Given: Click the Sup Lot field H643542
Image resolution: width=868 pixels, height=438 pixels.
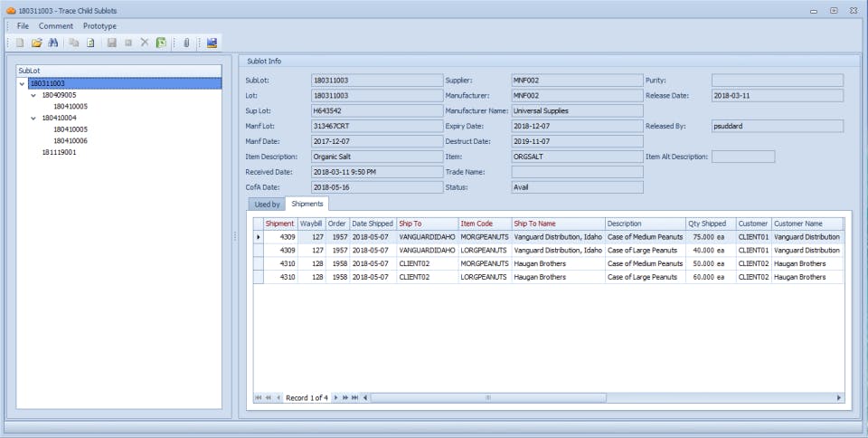Looking at the screenshot, I should (377, 110).
